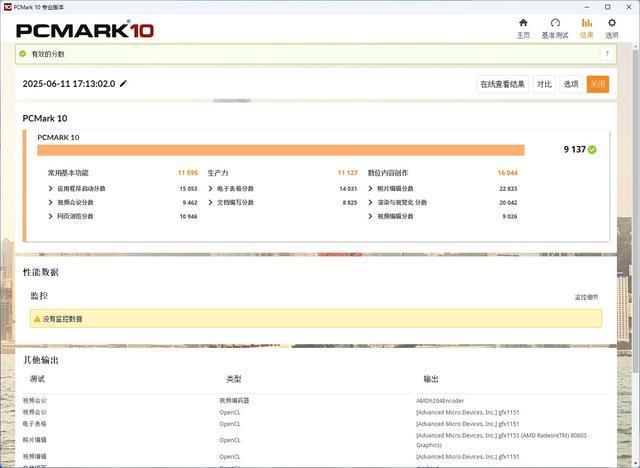This screenshot has height=468, width=640.
Task: Click the Type (类型) column header
Action: (x=234, y=379)
